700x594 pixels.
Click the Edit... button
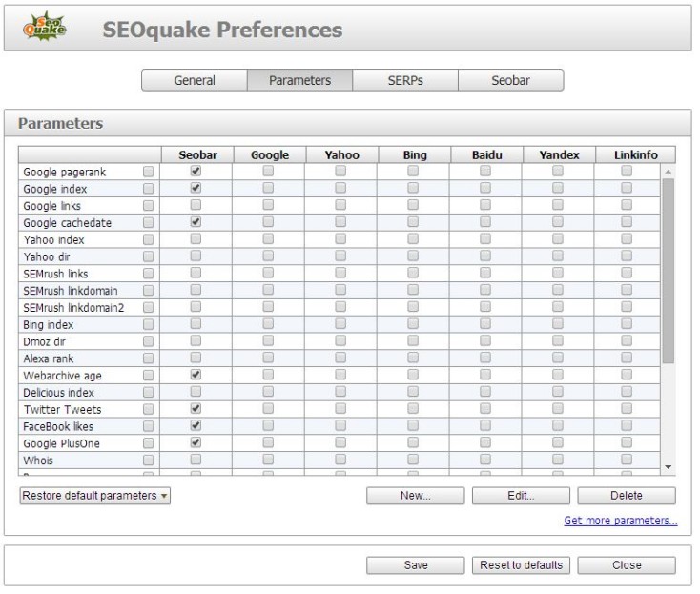coord(521,496)
